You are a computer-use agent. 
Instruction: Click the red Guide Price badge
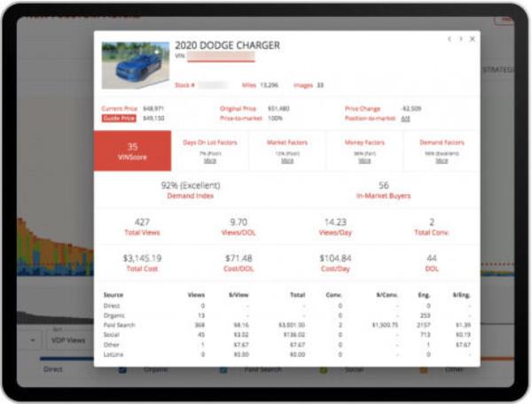click(x=119, y=118)
